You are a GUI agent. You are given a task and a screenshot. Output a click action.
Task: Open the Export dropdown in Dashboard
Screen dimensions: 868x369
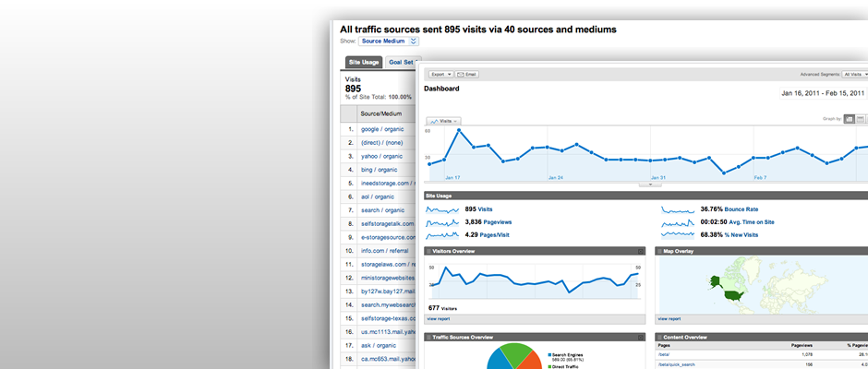click(441, 74)
